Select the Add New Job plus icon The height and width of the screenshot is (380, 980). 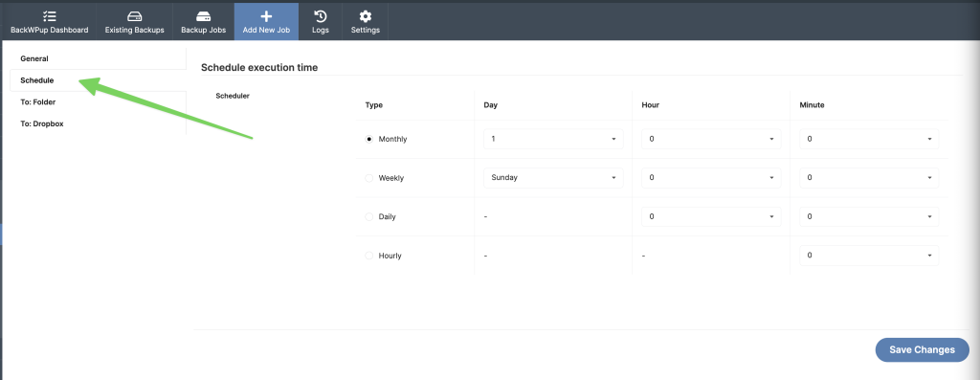click(266, 16)
